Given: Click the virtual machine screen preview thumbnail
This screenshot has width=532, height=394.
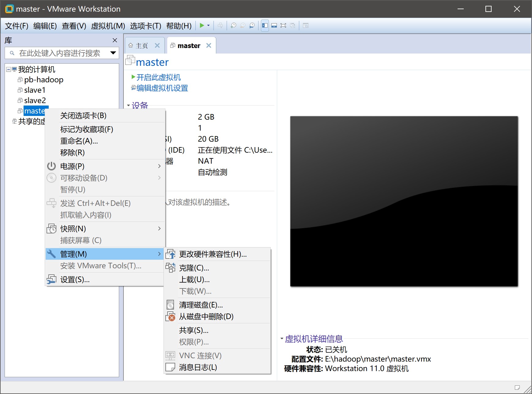Looking at the screenshot, I should pyautogui.click(x=404, y=201).
